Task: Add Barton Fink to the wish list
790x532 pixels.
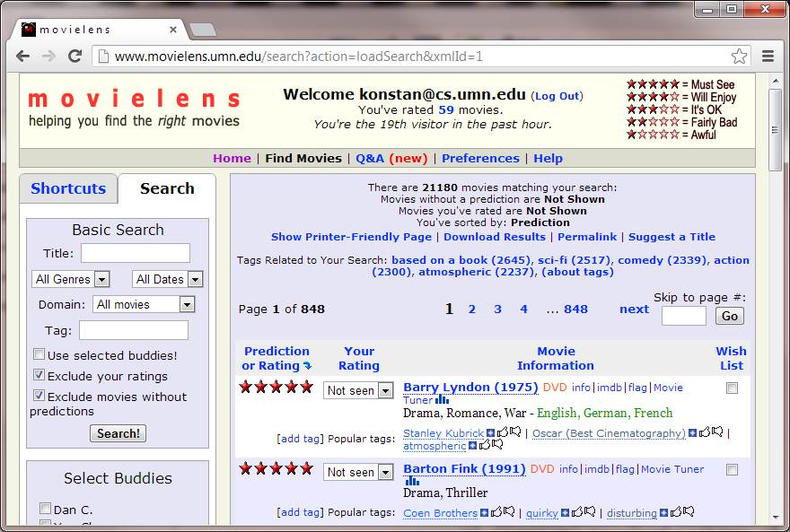Action: coord(732,469)
